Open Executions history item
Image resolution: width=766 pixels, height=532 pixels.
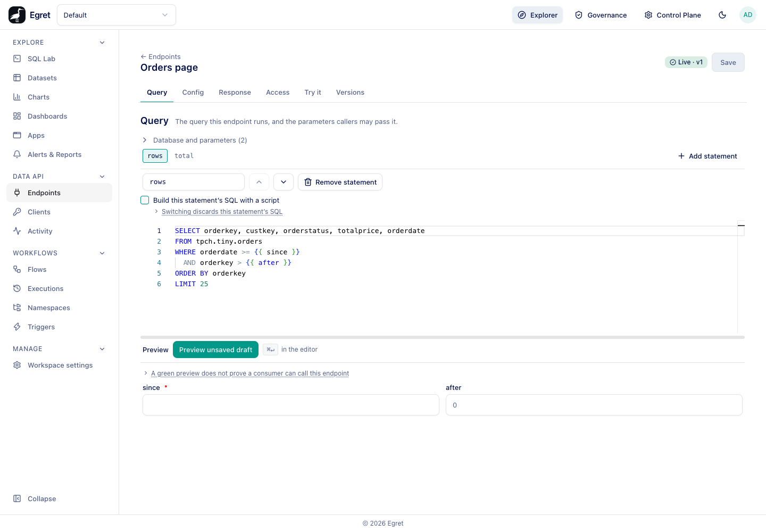59,288
